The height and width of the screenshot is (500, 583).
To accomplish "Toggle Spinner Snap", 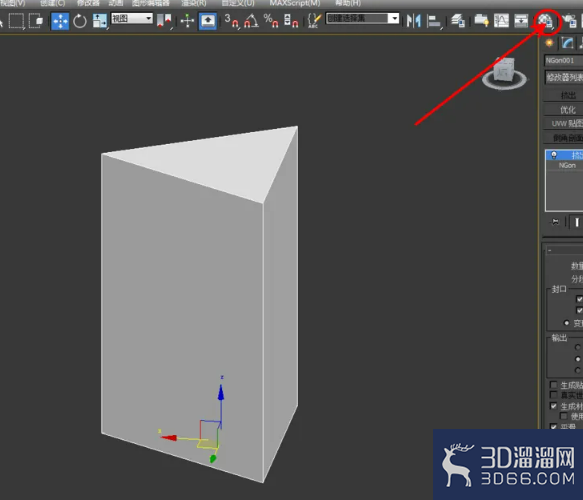I will coord(291,21).
